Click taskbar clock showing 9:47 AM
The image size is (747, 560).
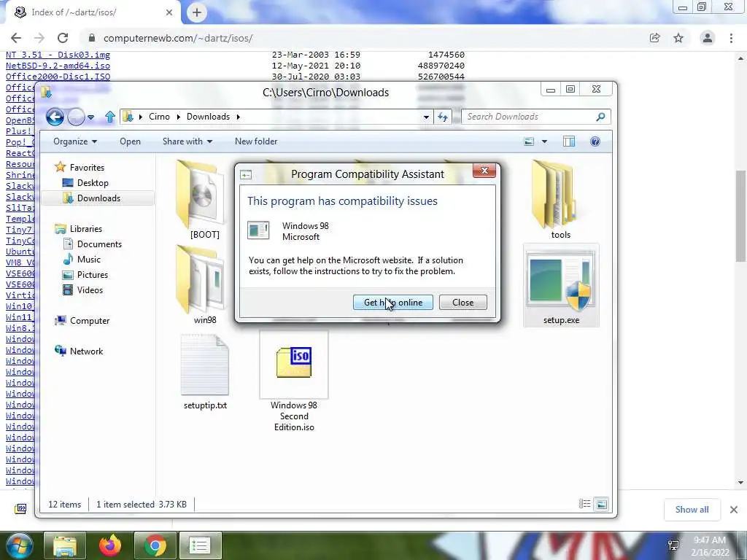(x=710, y=545)
